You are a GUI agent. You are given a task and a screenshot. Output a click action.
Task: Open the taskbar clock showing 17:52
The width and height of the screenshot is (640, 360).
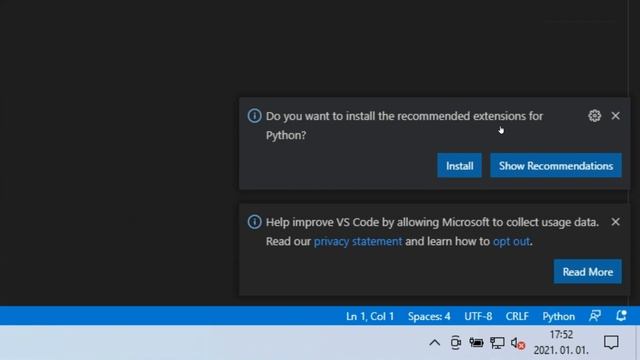pyautogui.click(x=561, y=342)
